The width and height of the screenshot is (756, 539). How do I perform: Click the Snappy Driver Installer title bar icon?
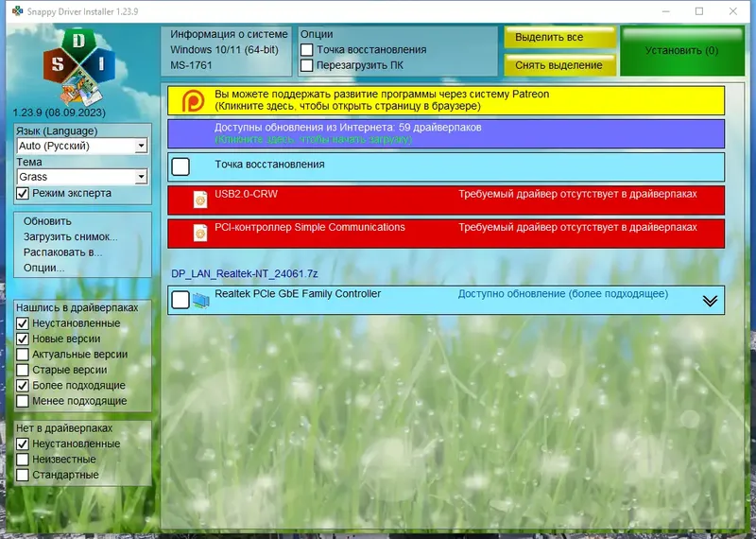[17, 11]
